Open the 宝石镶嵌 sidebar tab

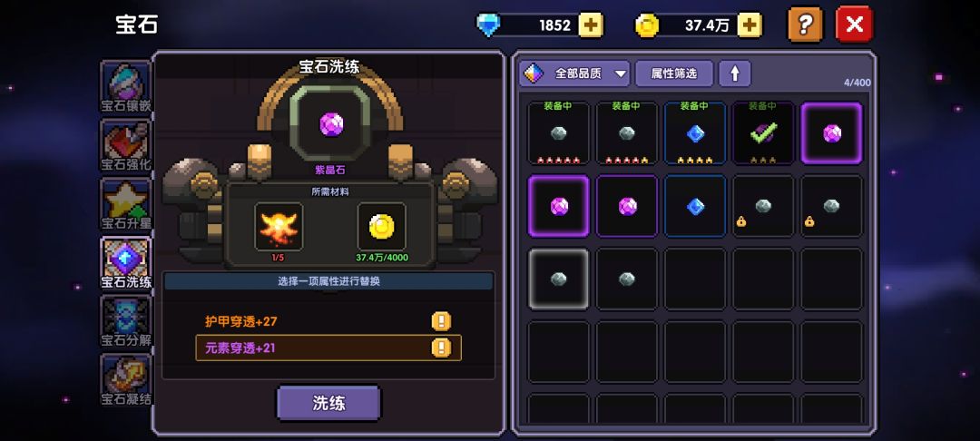pos(125,87)
